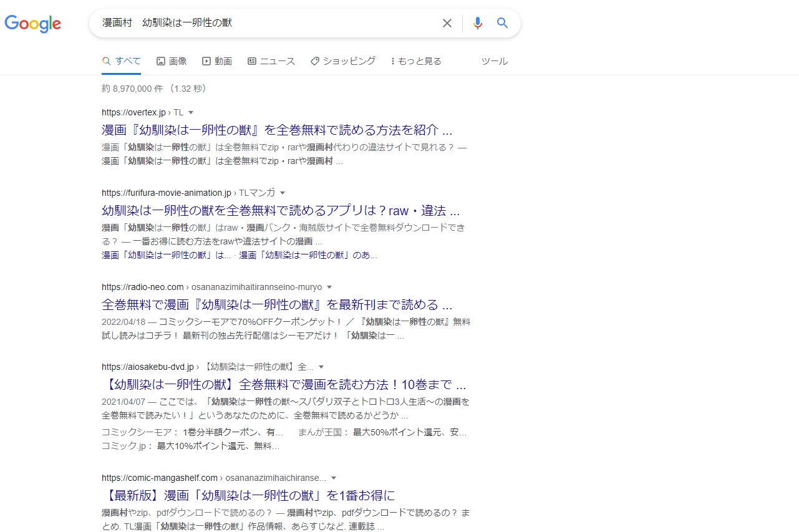The width and height of the screenshot is (799, 532).
Task: Switch to the 動画 tab
Action: 217,61
